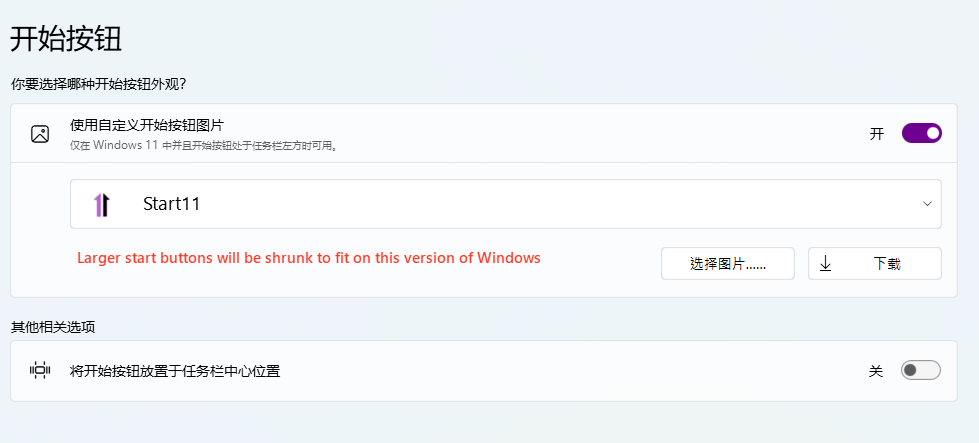
Task: Click the 下载 button
Action: coord(875,263)
